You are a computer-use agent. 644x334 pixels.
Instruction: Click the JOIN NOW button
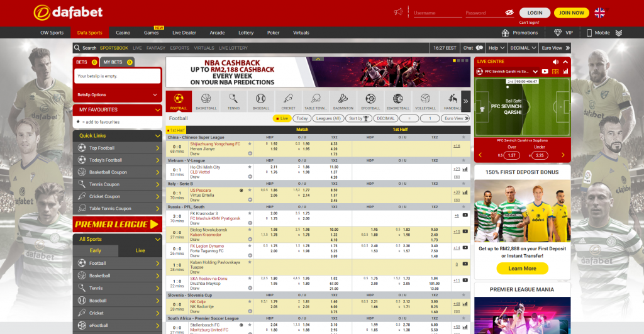point(571,13)
